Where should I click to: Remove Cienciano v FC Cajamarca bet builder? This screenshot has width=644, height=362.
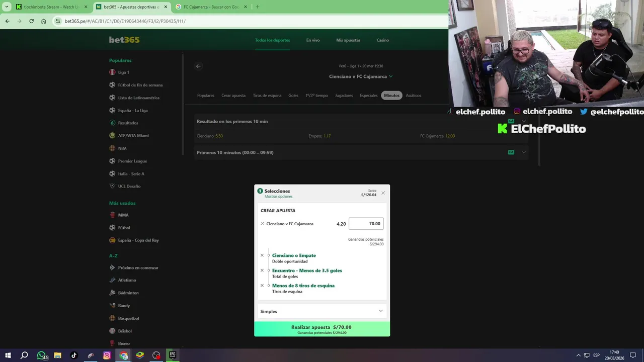[x=262, y=224]
